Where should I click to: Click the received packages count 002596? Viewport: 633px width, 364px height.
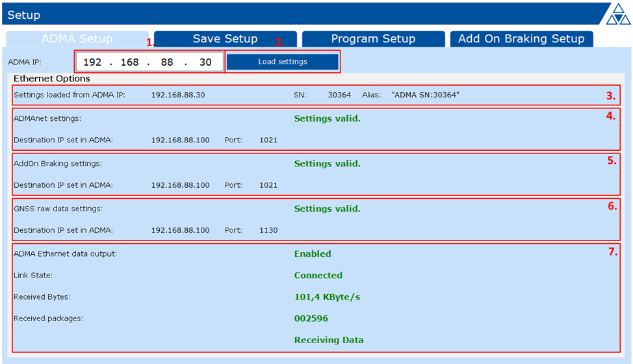[x=311, y=318]
